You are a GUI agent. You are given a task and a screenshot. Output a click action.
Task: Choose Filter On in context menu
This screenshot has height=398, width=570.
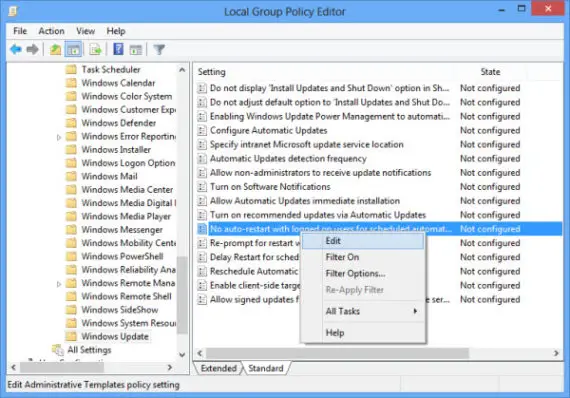point(363,257)
